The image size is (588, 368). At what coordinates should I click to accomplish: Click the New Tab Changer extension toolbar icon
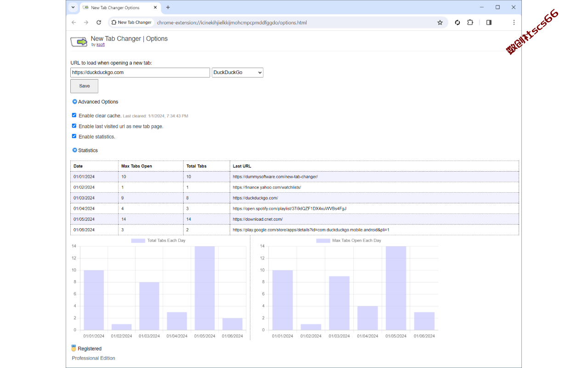457,23
